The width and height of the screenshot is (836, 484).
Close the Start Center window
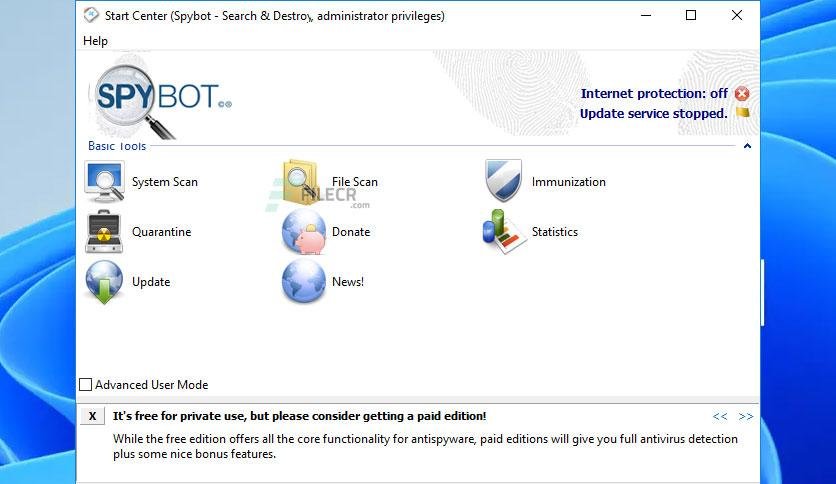tap(737, 15)
